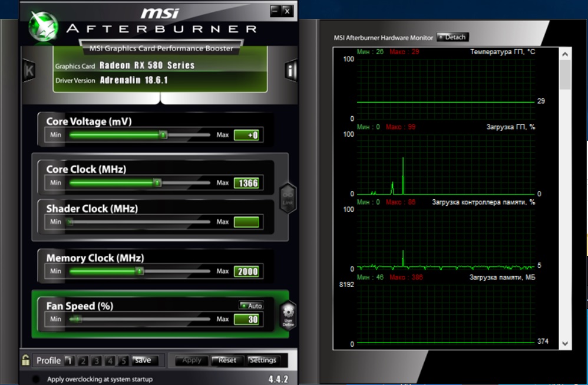The height and width of the screenshot is (385, 588).
Task: Click the Core Voltage Max label
Action: 222,134
